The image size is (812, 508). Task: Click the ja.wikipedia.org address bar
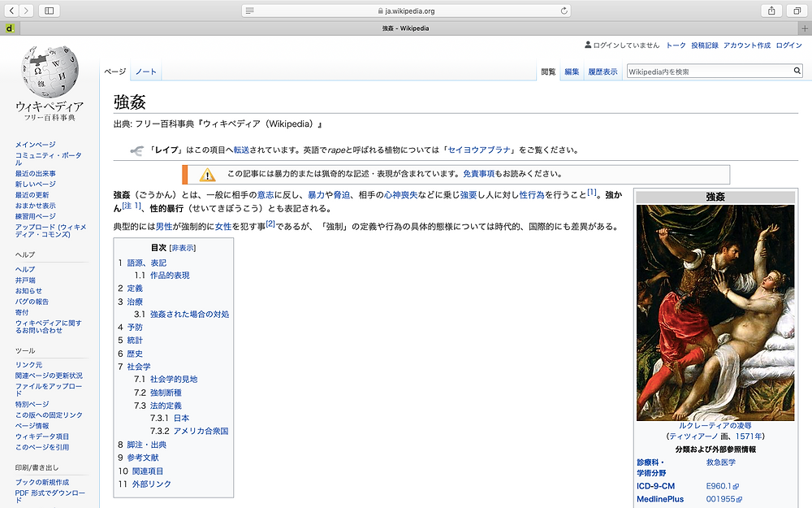(x=407, y=11)
